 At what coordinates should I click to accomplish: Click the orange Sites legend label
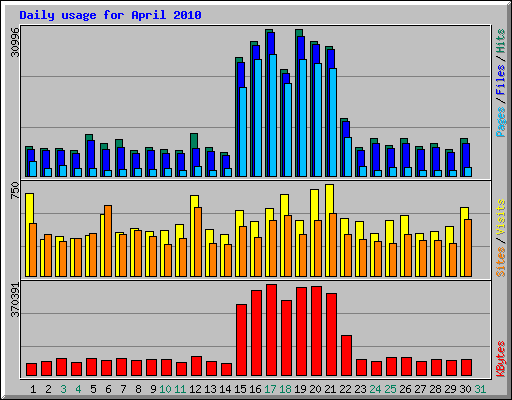point(501,262)
